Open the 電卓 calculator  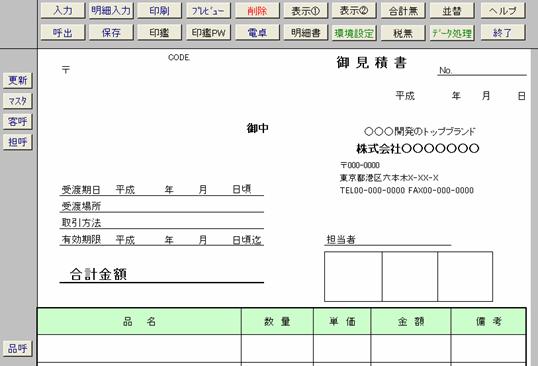(257, 33)
